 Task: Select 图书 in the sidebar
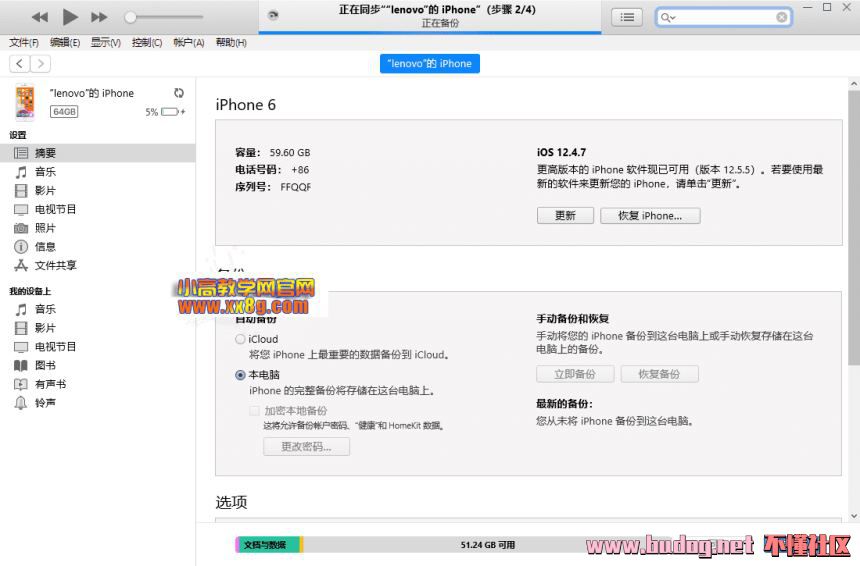point(98,365)
